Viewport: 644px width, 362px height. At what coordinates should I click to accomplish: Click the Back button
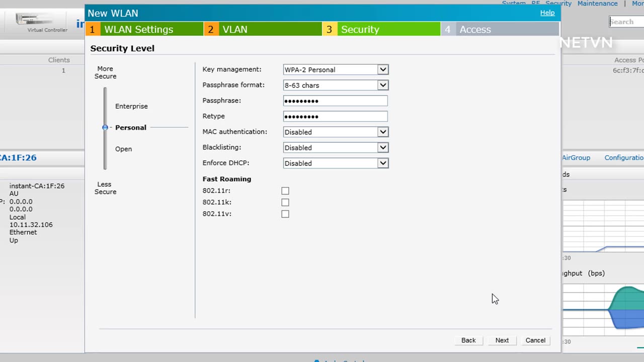pos(468,340)
